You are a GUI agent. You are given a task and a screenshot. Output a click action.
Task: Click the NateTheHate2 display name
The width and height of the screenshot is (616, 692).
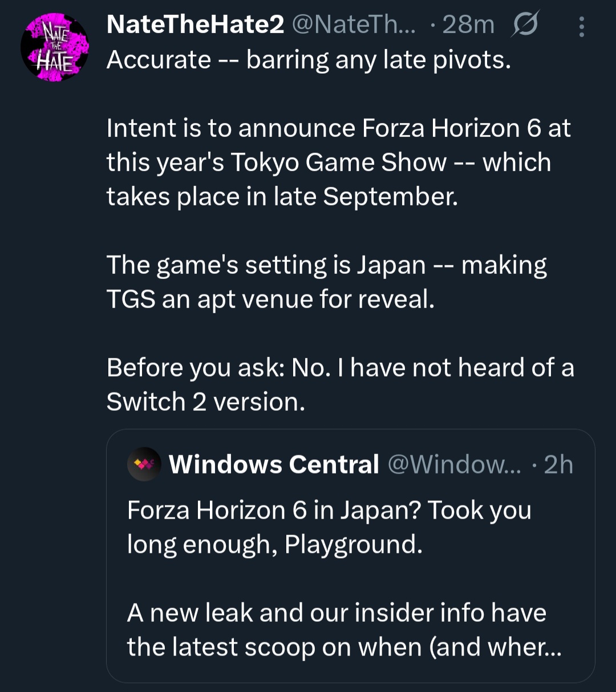click(195, 25)
